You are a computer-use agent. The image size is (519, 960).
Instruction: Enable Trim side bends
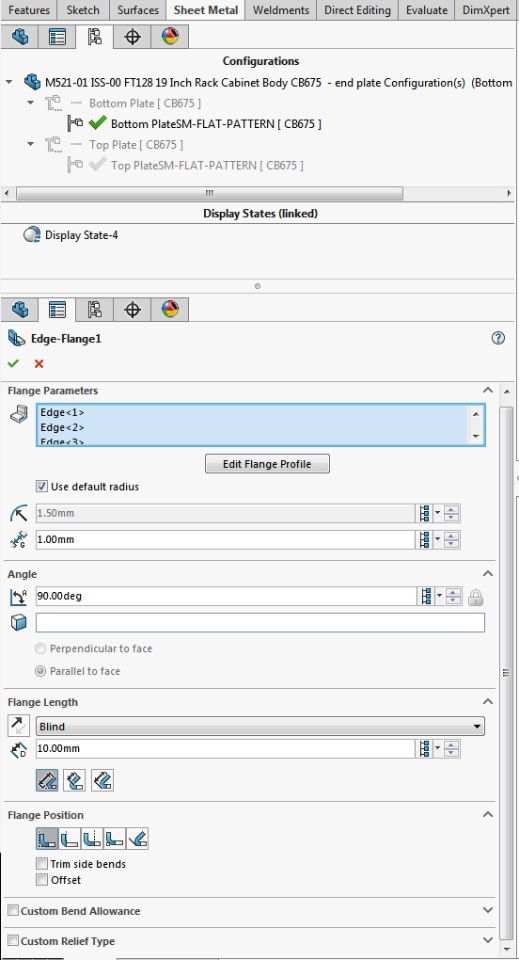42,864
